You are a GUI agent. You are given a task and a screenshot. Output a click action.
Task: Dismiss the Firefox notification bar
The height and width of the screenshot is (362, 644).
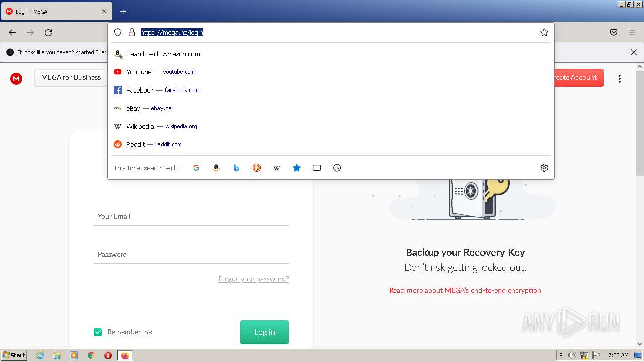coord(634,52)
